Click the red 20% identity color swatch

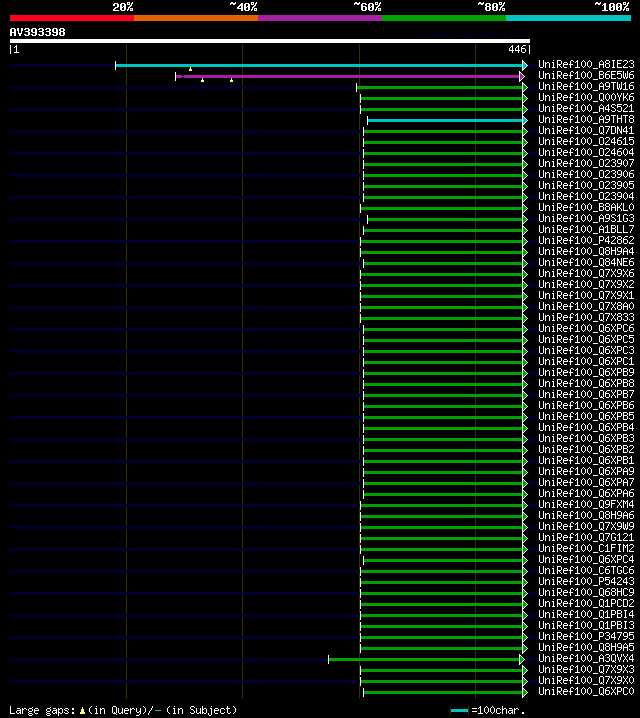coord(72,18)
